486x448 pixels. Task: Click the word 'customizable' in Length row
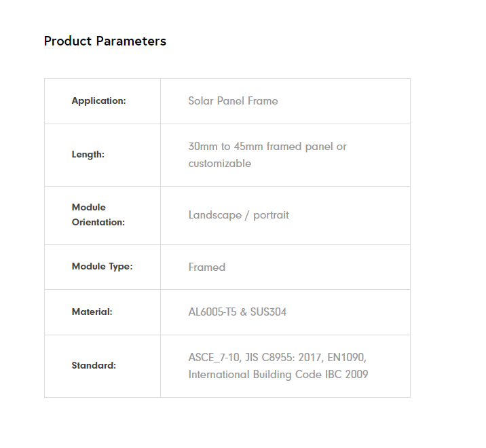pyautogui.click(x=219, y=164)
